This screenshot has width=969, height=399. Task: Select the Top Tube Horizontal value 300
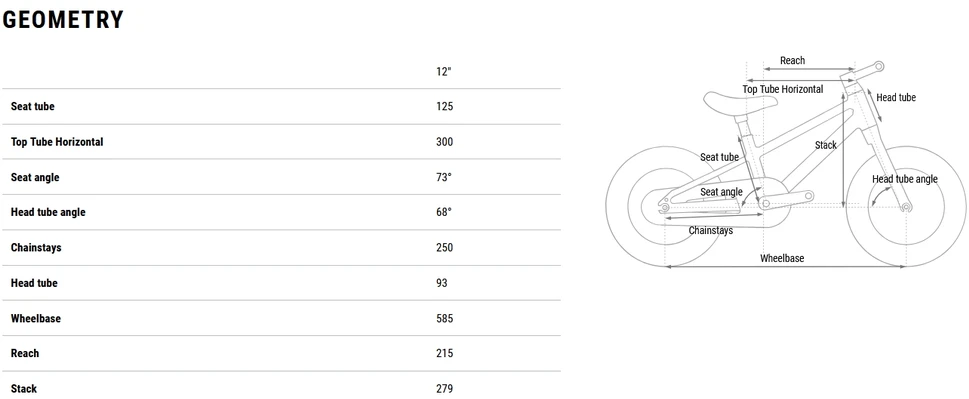(x=444, y=141)
